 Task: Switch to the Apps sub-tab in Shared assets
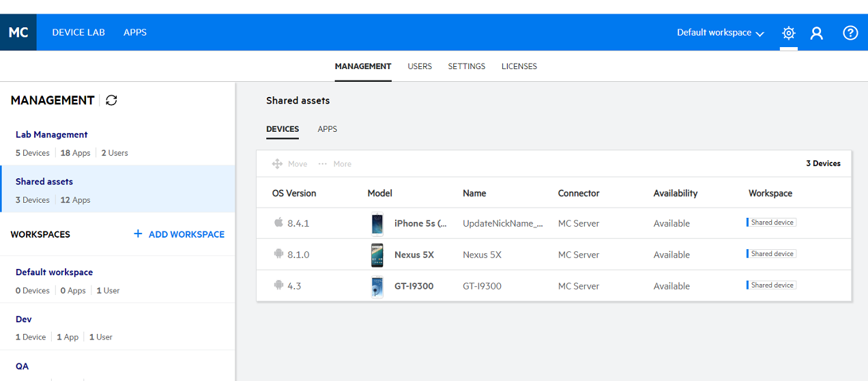point(327,129)
